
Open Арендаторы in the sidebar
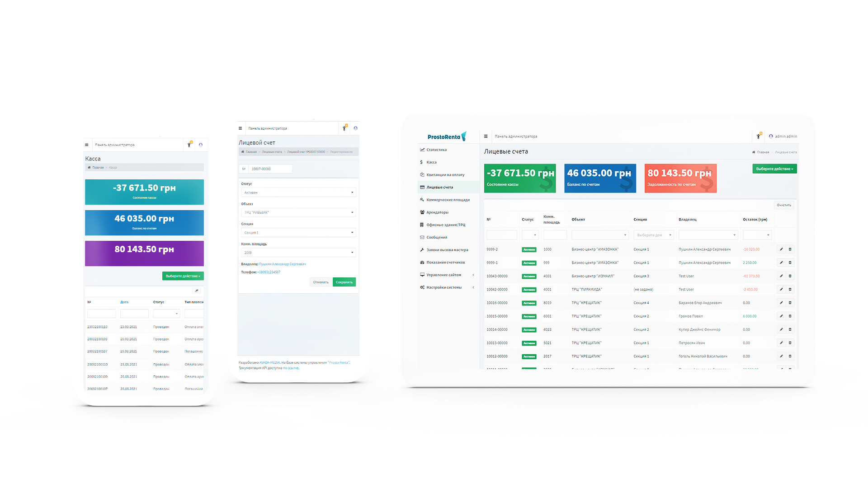pyautogui.click(x=437, y=212)
